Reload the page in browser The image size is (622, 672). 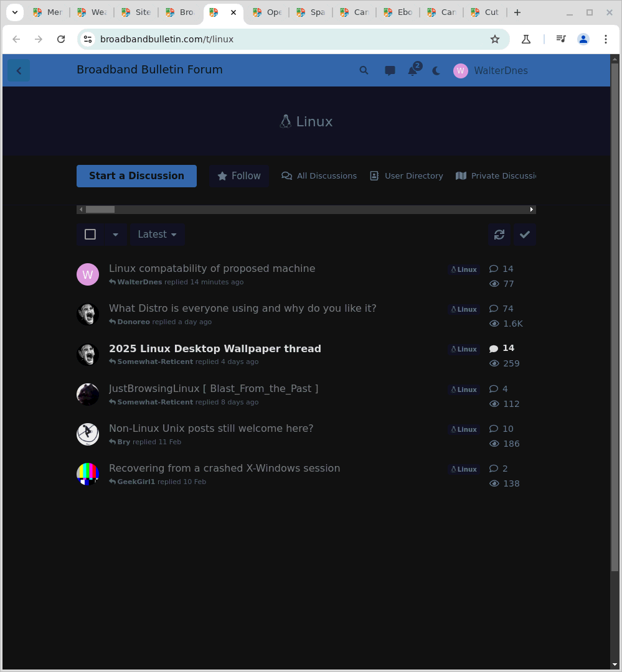click(61, 39)
